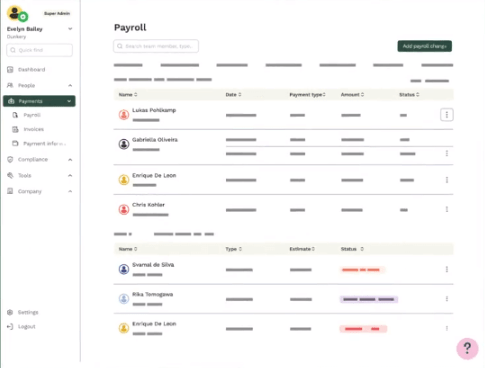Click the People icon in sidebar
This screenshot has height=368, width=485.
[10, 85]
